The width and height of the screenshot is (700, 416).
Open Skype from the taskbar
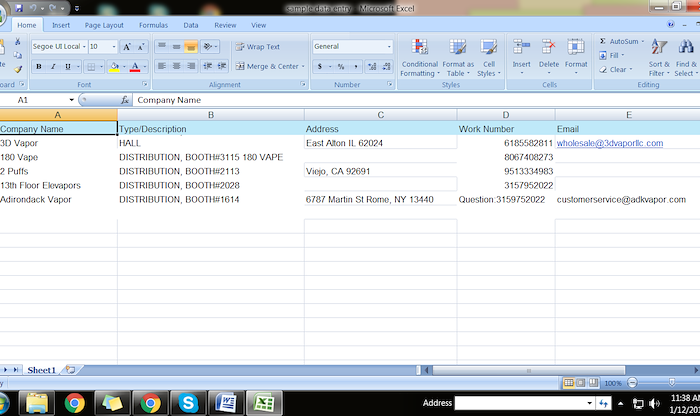point(188,403)
